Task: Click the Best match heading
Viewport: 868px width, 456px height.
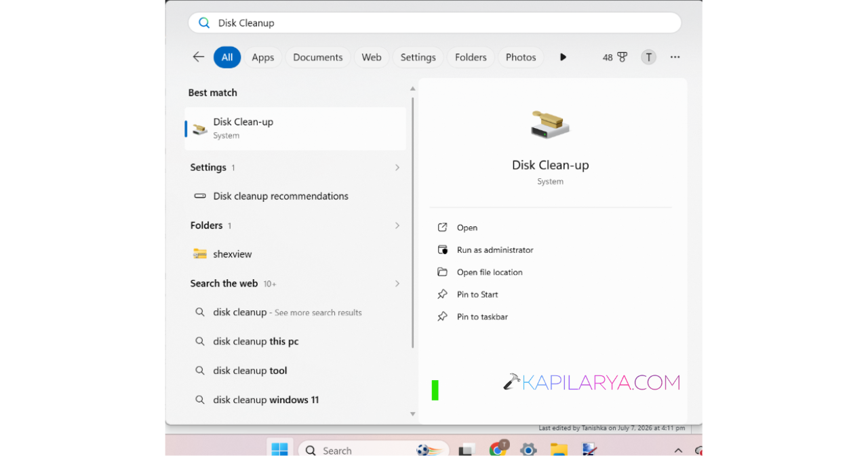Action: click(213, 93)
